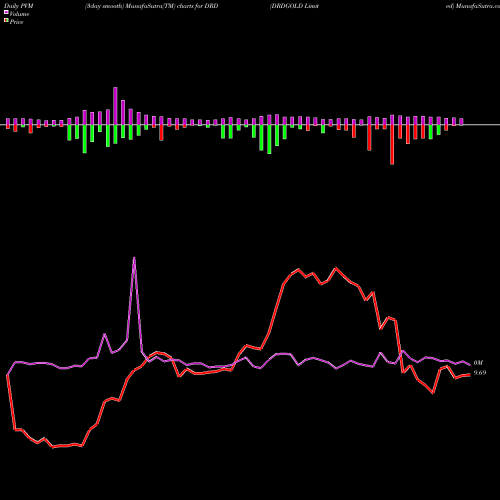Click the '(3day smooth) MunafaSutra(TM) charts for DRD' heading
The image size is (500, 500).
(151, 6)
